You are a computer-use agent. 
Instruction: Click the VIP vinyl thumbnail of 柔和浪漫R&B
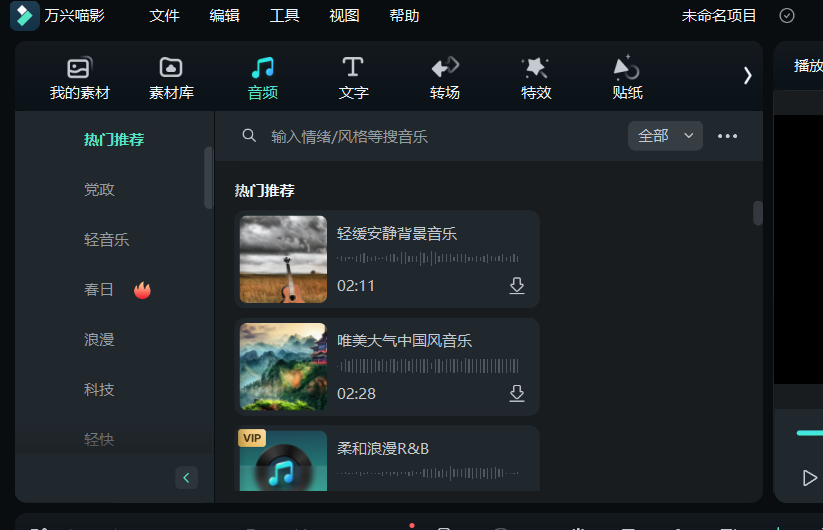tap(283, 461)
